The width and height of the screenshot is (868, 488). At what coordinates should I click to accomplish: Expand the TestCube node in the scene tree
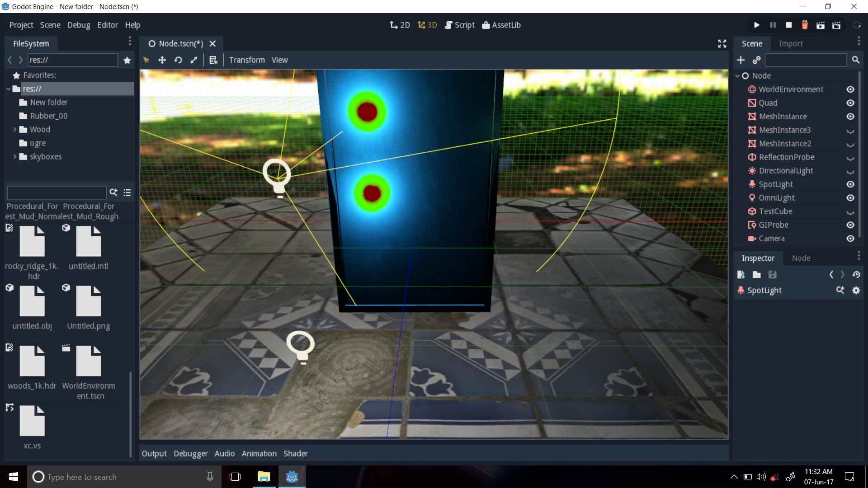point(850,213)
